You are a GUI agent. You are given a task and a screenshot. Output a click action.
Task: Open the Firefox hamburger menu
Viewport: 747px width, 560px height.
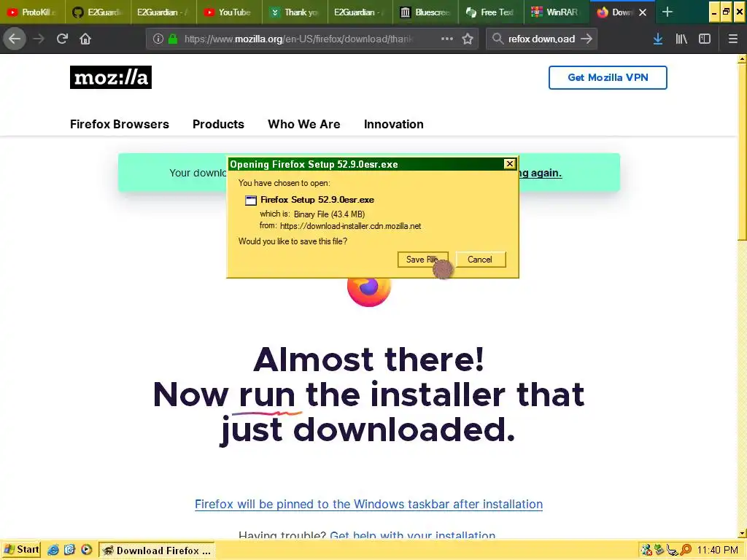click(733, 39)
